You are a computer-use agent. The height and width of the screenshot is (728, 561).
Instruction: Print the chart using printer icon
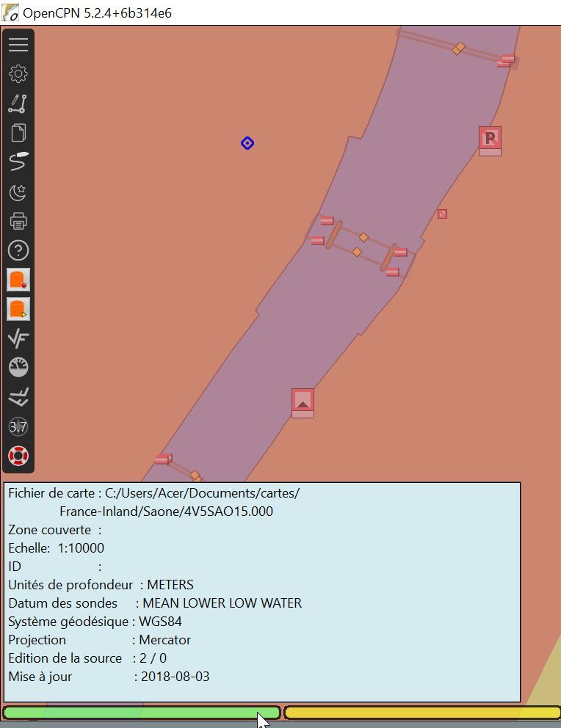pyautogui.click(x=18, y=221)
